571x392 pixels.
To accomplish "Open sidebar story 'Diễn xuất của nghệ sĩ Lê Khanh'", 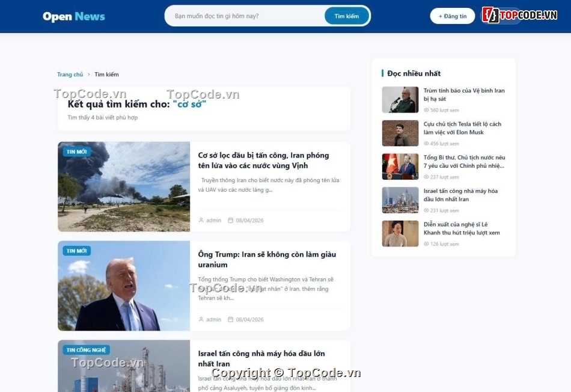I will [x=462, y=229].
